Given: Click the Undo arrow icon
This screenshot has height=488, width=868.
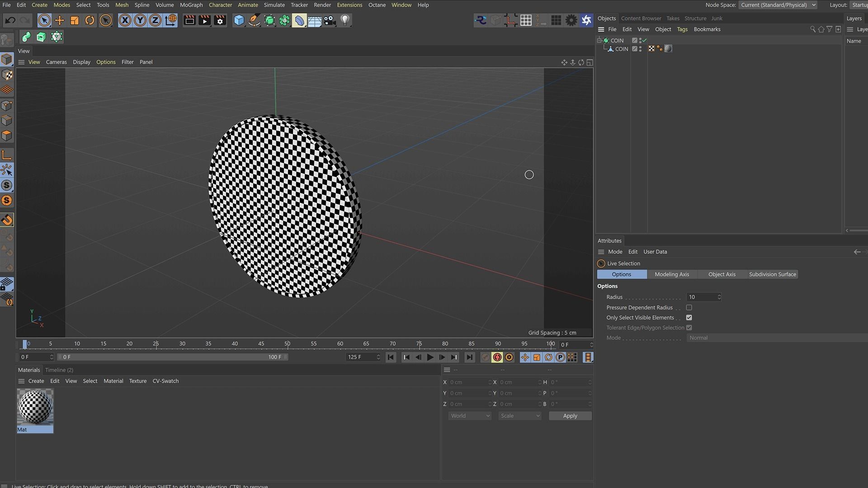Looking at the screenshot, I should pos(10,20).
